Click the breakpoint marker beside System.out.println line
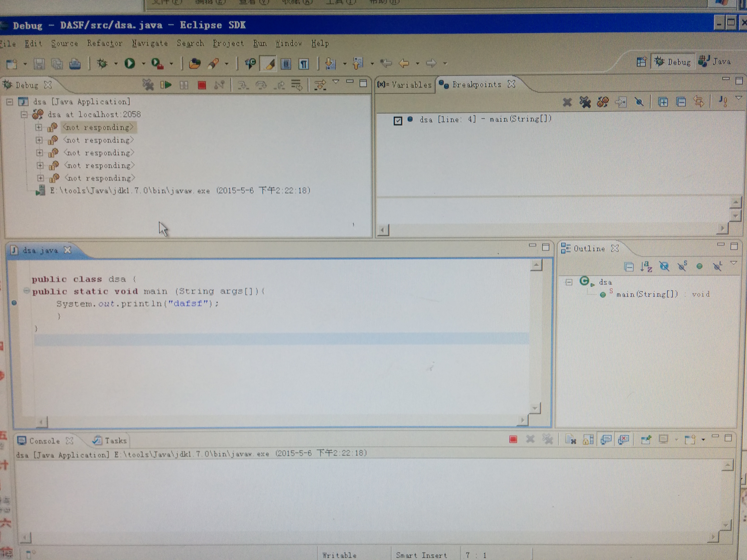Viewport: 747px width, 560px height. coord(14,303)
